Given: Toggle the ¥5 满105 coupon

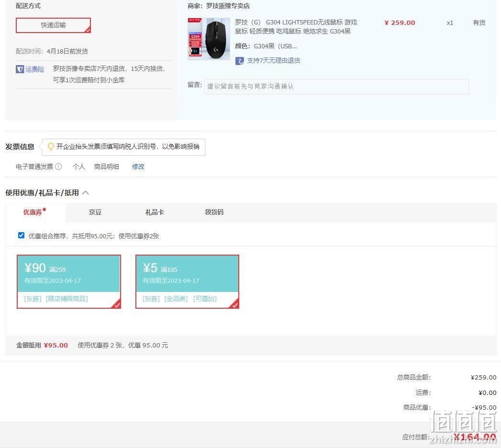Looking at the screenshot, I should [x=187, y=281].
